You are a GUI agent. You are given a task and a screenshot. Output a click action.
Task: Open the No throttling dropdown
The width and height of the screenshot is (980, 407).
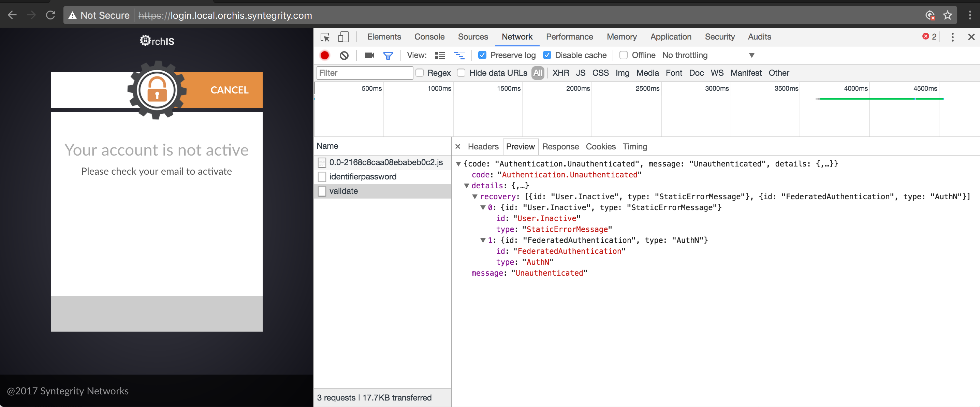click(x=708, y=56)
